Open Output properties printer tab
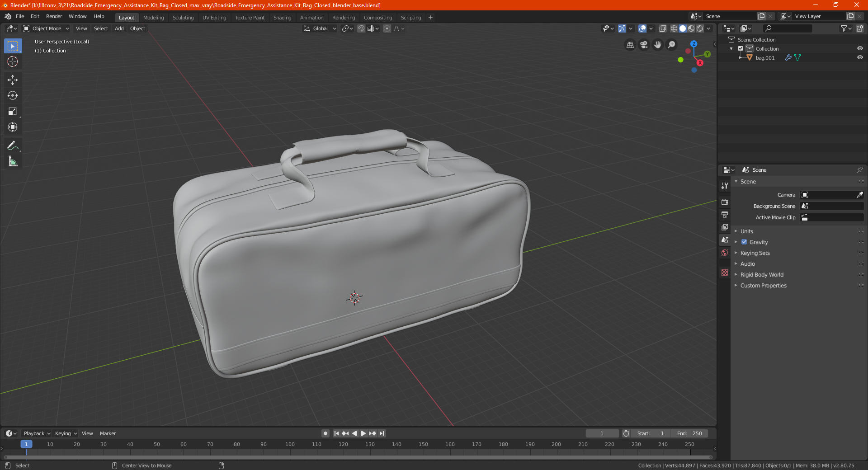This screenshot has height=470, width=868. tap(725, 214)
